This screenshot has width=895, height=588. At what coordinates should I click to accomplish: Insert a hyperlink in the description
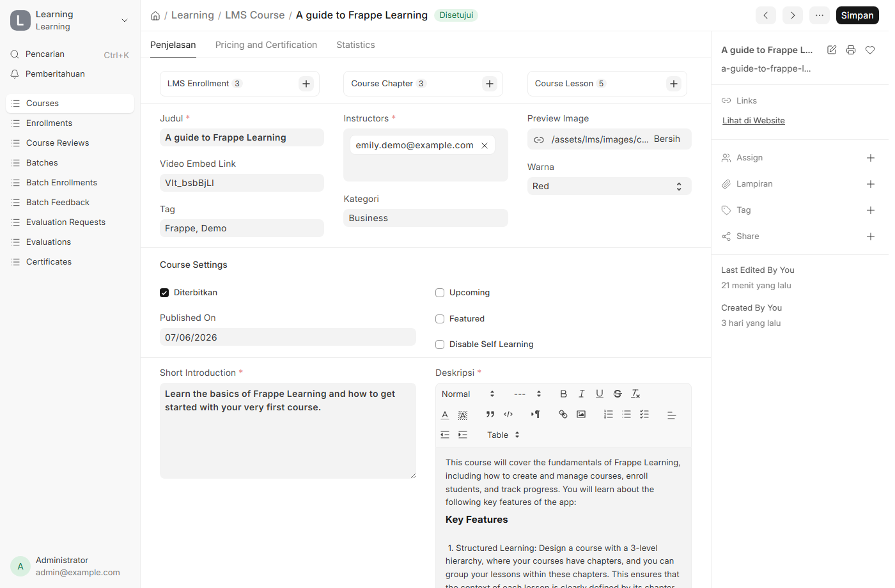pyautogui.click(x=563, y=414)
